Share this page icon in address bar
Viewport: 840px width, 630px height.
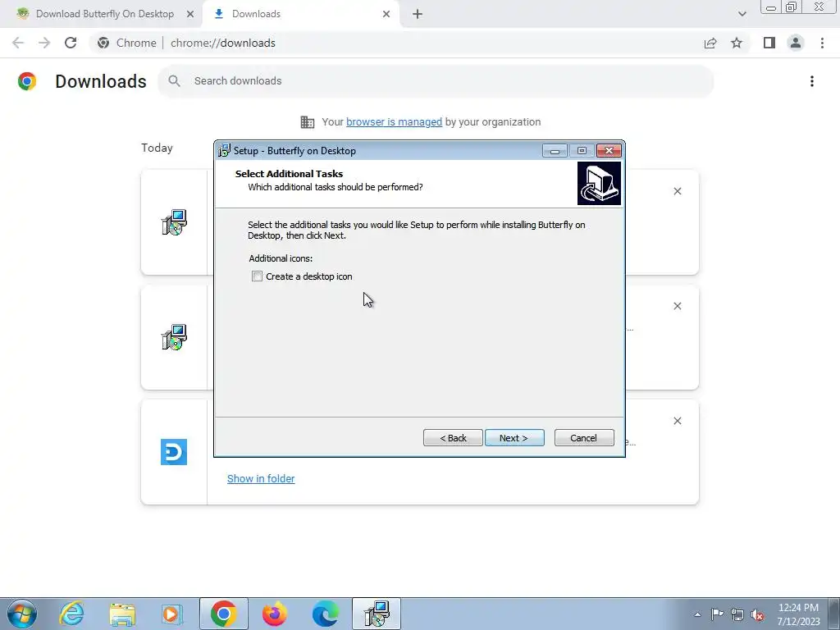point(710,43)
